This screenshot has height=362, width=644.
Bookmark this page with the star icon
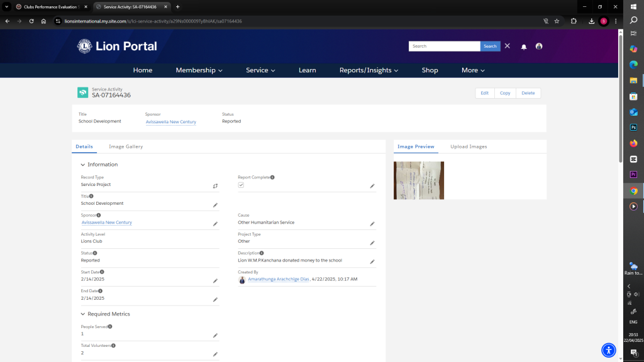pyautogui.click(x=557, y=21)
